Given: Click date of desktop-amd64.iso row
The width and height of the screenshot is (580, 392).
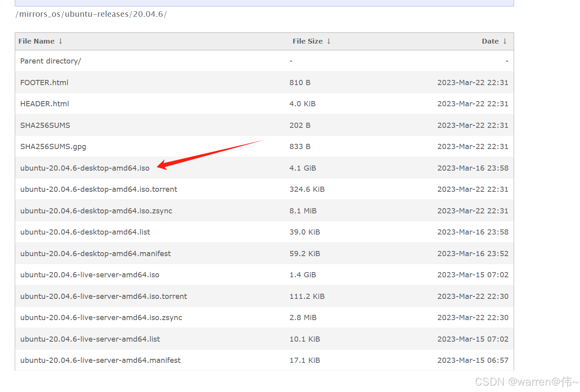Looking at the screenshot, I should point(473,168).
